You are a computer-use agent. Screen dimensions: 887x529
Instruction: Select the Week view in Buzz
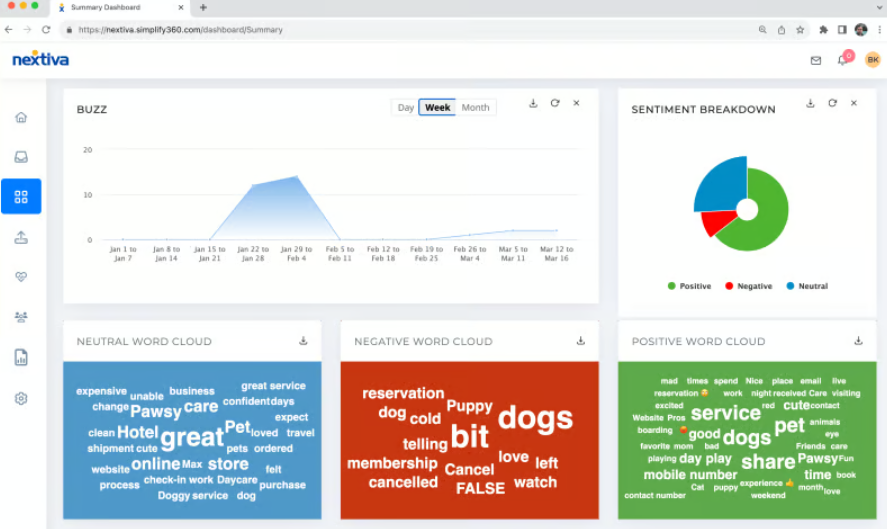click(x=437, y=107)
